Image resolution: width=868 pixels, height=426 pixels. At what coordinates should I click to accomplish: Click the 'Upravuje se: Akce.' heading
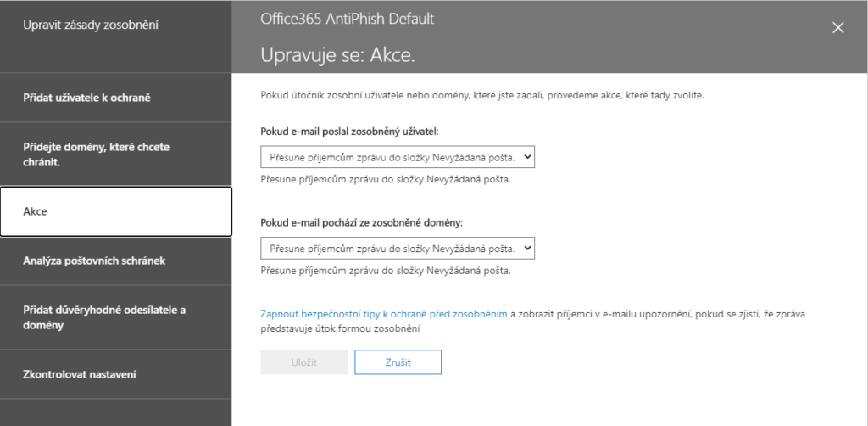[337, 55]
